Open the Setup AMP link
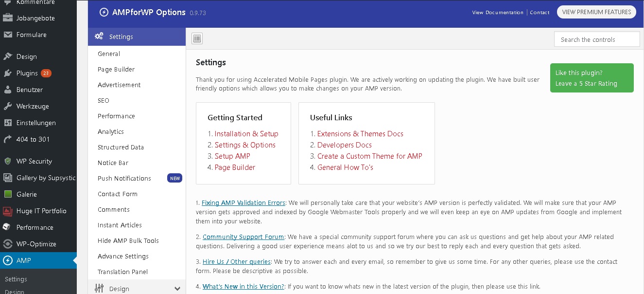 (232, 156)
